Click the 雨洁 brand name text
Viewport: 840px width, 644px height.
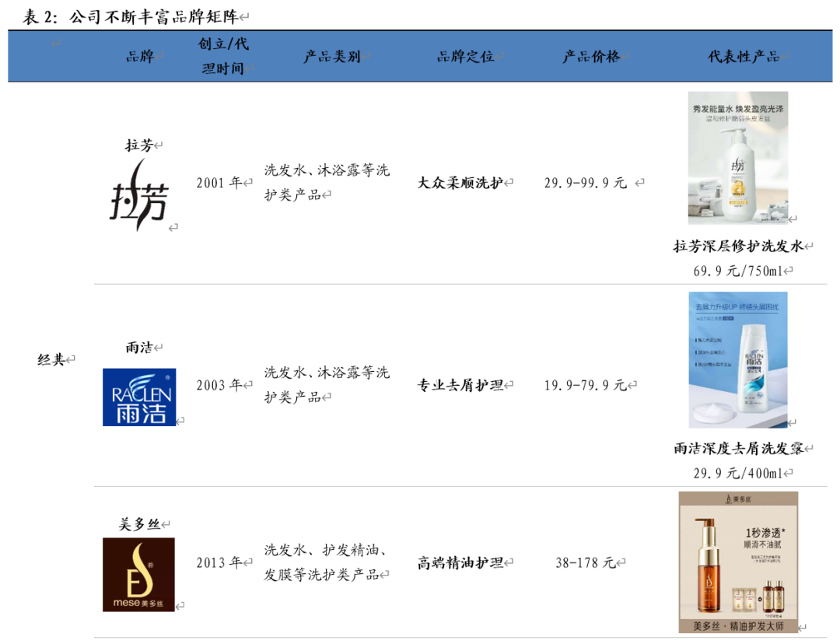point(139,348)
